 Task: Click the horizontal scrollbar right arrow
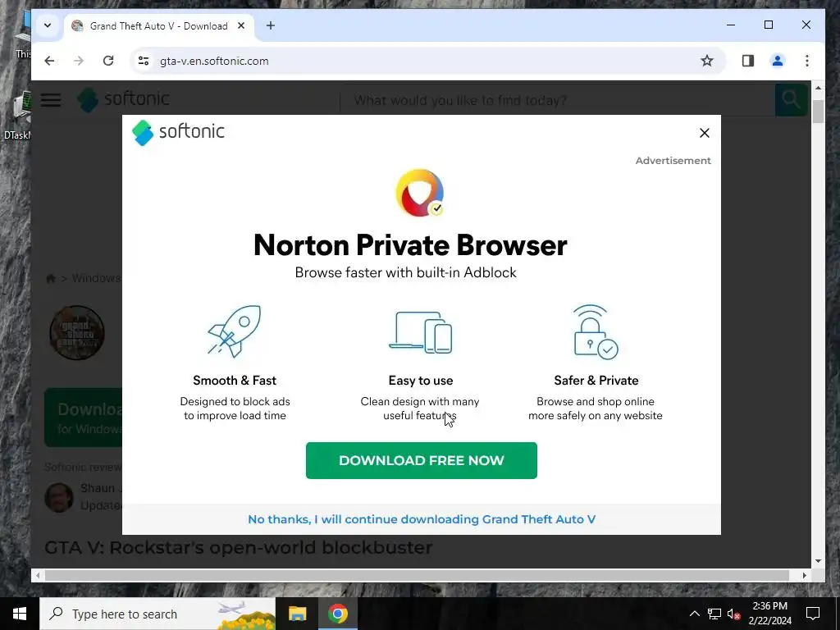(x=804, y=575)
